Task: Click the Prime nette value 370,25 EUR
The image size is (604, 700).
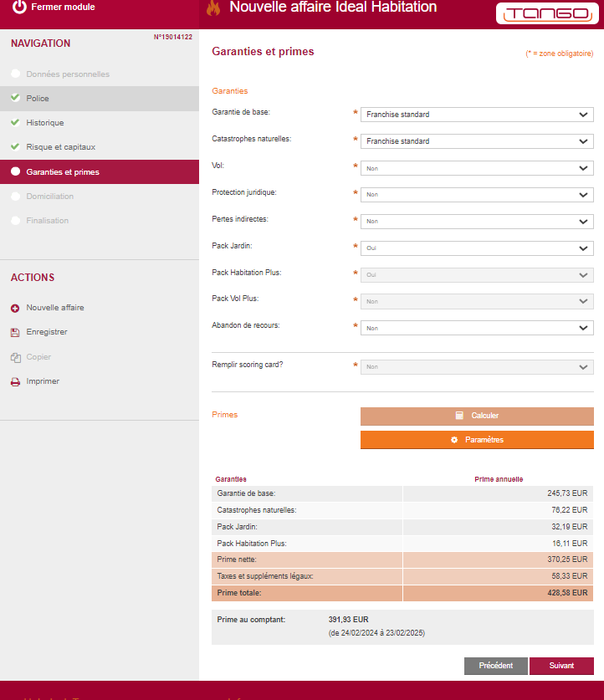Action: click(567, 559)
